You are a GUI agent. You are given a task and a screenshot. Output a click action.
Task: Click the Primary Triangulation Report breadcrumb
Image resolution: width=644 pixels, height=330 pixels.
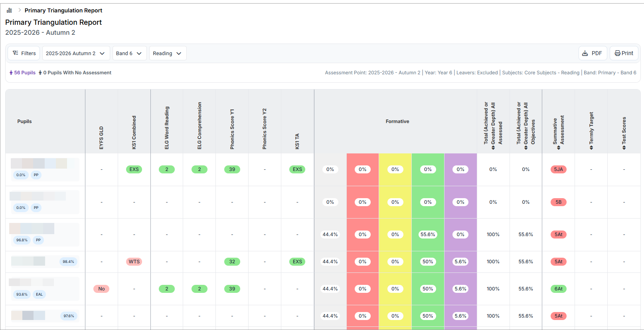point(63,10)
